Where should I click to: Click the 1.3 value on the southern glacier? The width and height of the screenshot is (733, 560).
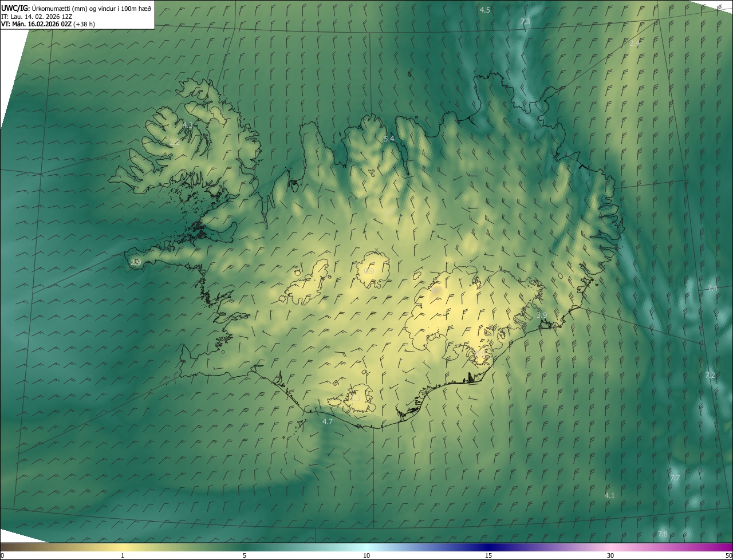[x=354, y=397]
